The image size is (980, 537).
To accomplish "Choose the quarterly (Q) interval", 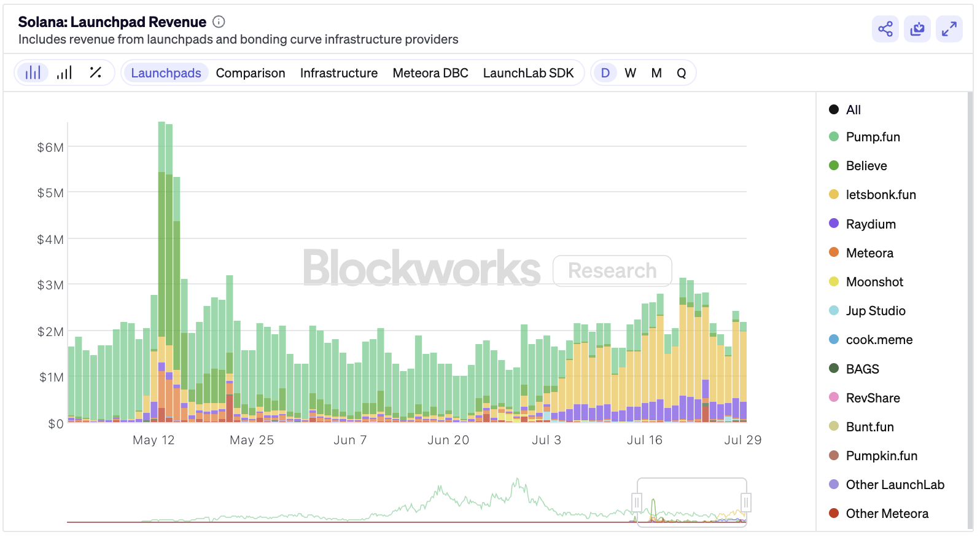I will 681,73.
